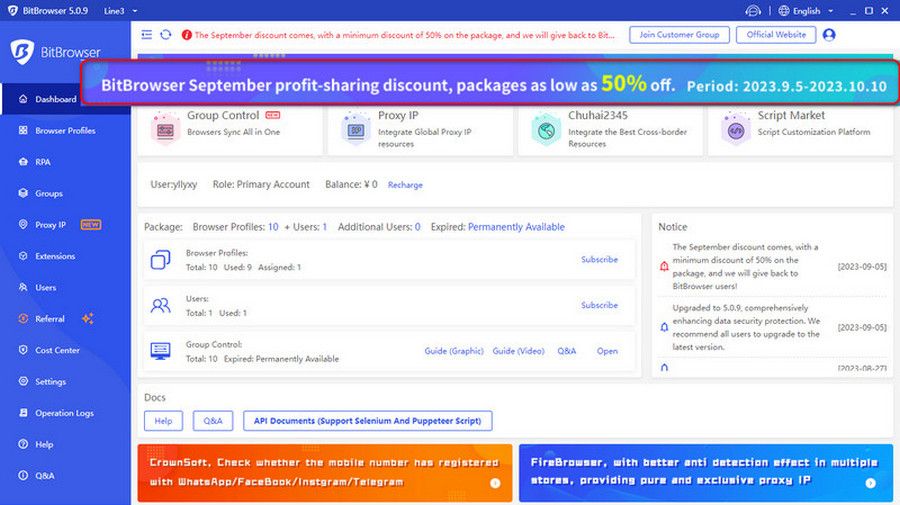Click the Chuhai2345 card icon
This screenshot has width=900, height=505.
[546, 131]
